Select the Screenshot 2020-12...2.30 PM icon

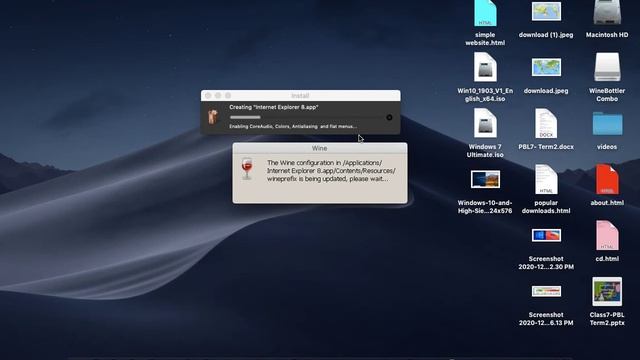click(x=546, y=235)
